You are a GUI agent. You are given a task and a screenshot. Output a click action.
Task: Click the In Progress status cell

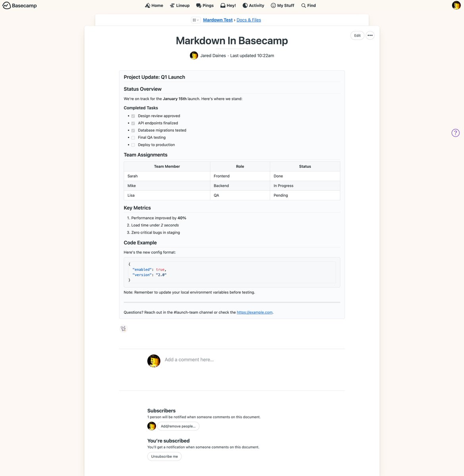point(305,186)
